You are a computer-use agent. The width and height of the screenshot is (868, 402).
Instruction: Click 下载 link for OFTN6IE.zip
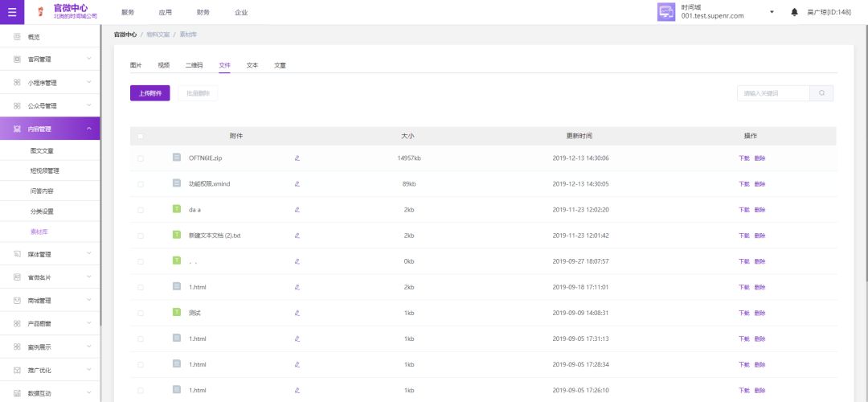(x=743, y=158)
